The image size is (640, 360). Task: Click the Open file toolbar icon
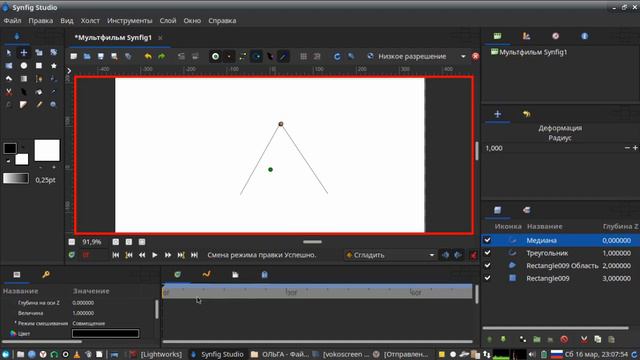[87, 56]
